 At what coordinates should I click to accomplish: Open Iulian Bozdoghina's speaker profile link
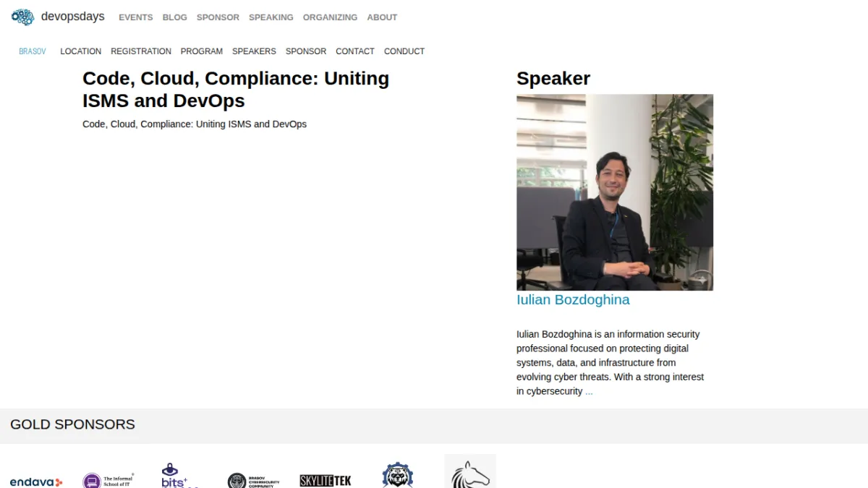tap(573, 299)
